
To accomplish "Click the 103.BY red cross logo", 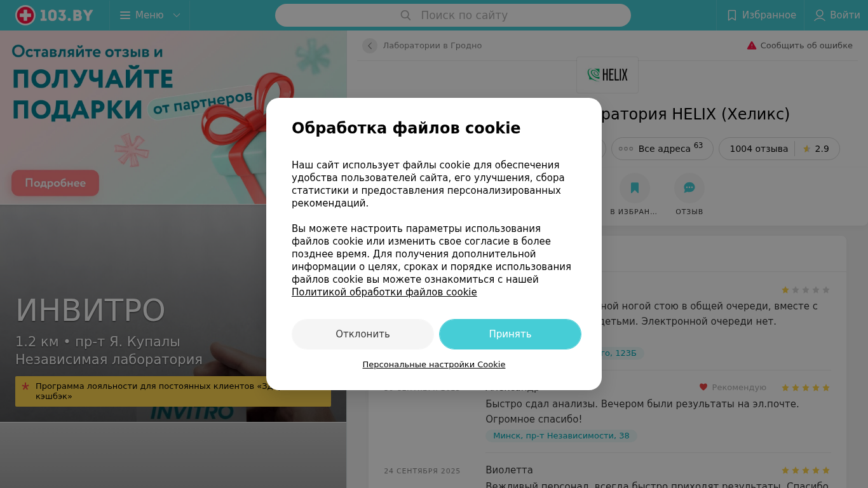I will tap(25, 15).
